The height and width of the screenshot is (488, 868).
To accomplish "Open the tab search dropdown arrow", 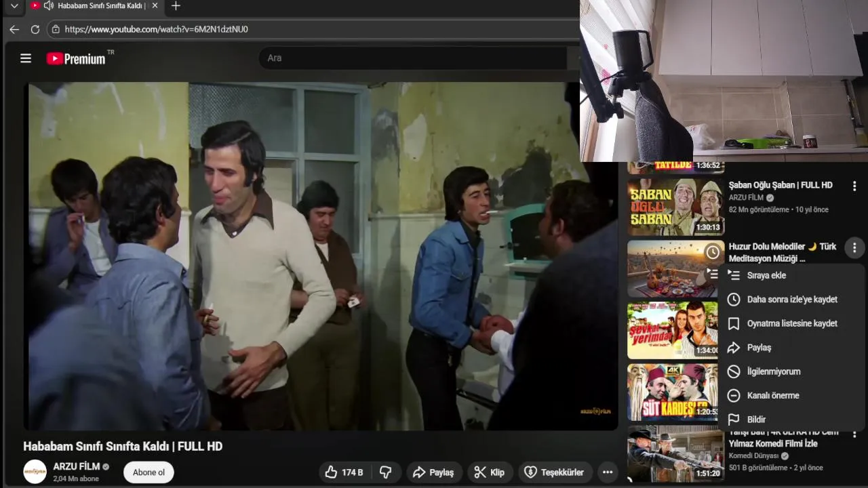I will point(14,6).
